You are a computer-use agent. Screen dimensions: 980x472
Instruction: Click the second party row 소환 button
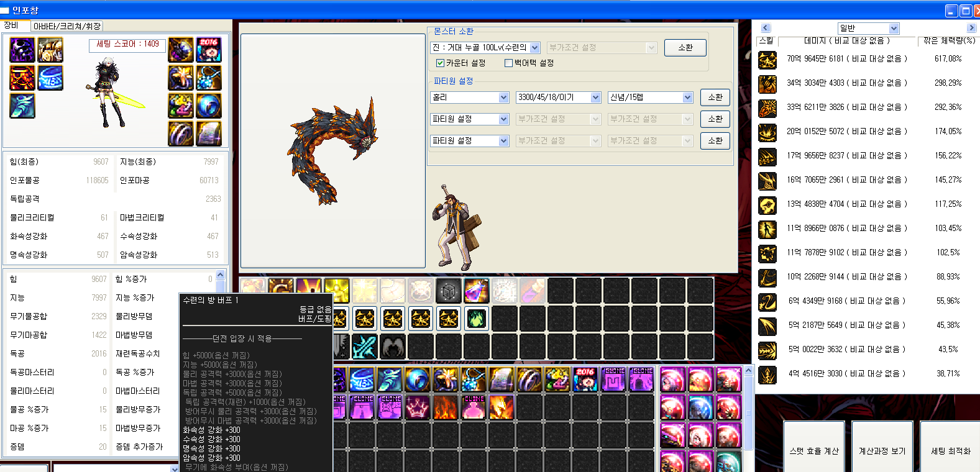715,119
